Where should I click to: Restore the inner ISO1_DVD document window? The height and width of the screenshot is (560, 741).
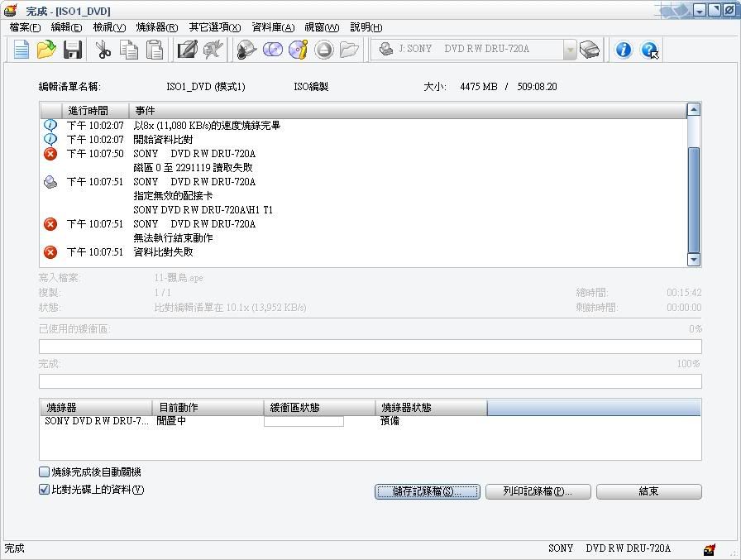click(x=715, y=10)
